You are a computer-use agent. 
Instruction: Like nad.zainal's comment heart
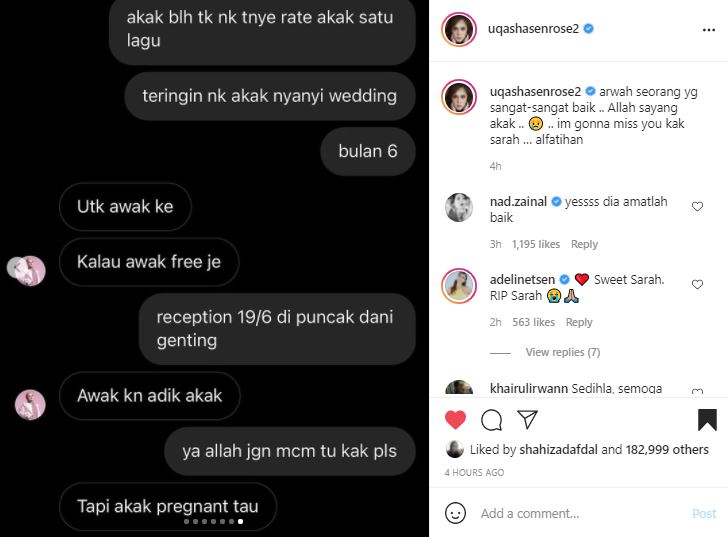coord(697,206)
